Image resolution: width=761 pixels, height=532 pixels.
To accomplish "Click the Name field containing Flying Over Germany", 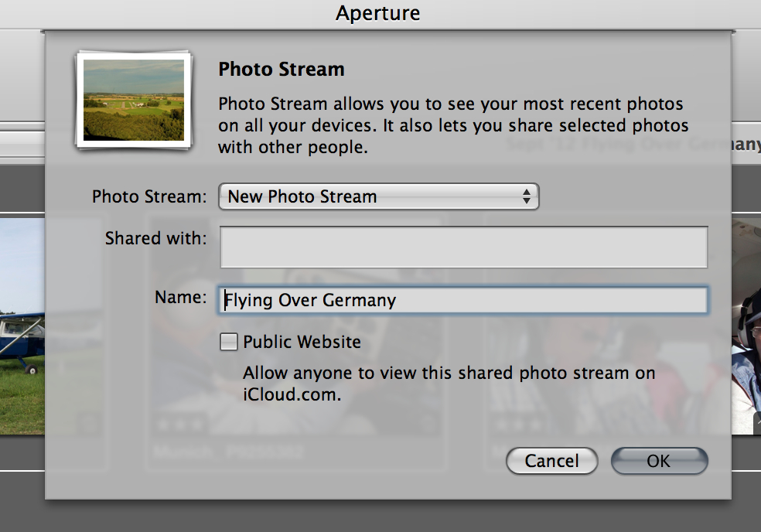I will click(x=463, y=300).
